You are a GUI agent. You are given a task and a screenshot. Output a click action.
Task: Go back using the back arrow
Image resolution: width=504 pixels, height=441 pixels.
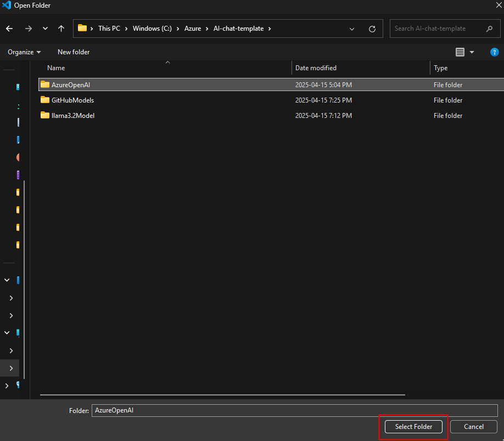point(9,29)
